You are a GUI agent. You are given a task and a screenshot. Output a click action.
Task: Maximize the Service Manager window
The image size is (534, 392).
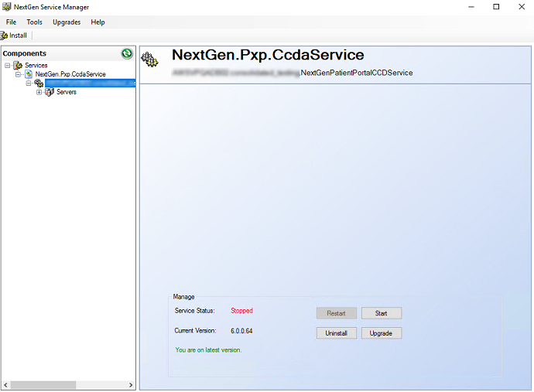(x=496, y=7)
